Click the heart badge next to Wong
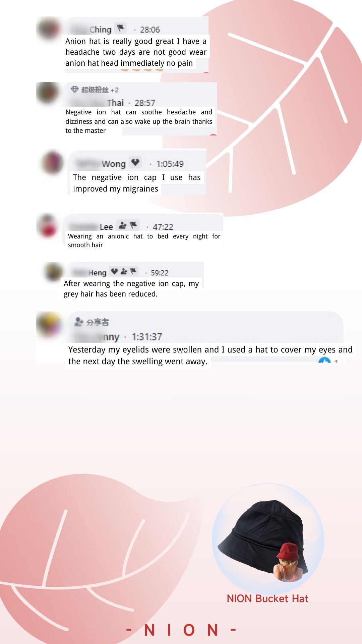The height and width of the screenshot is (644, 362). 135,163
